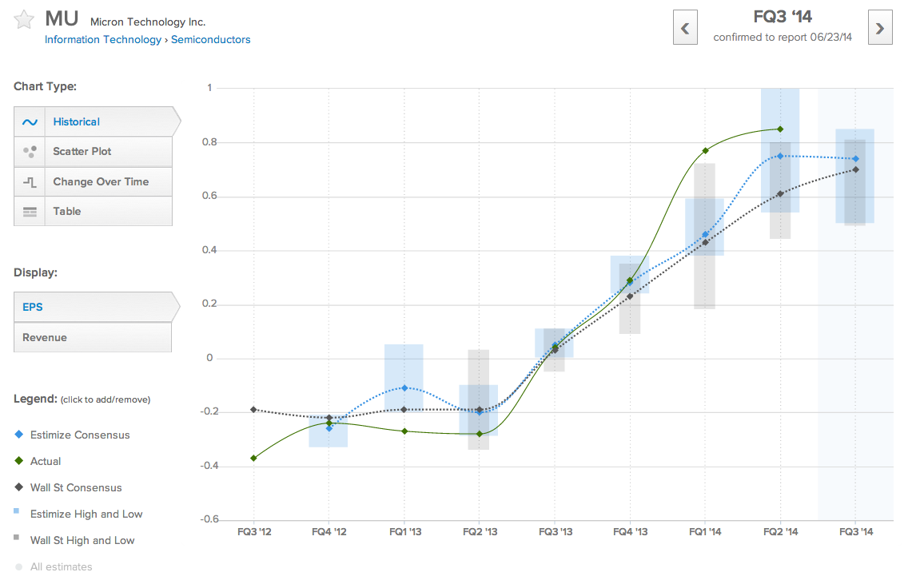Display Revenue data
This screenshot has width=924, height=576.
pyautogui.click(x=93, y=337)
